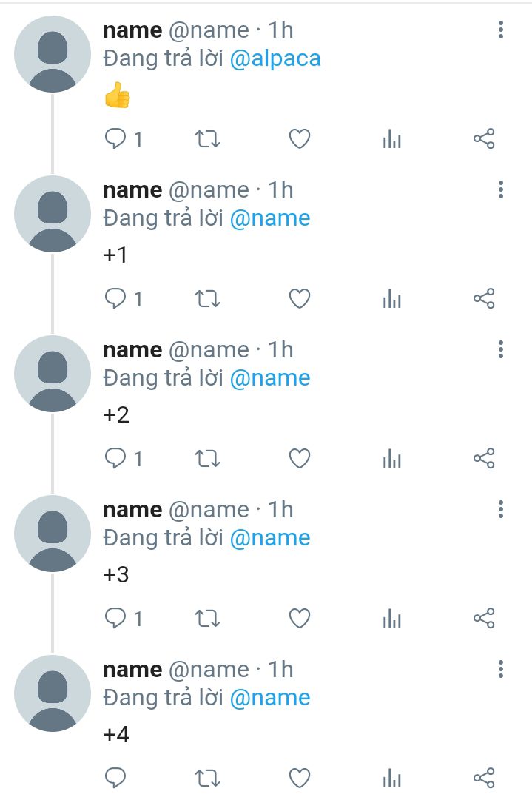This screenshot has width=532, height=800.
Task: View analytics for the +1 tweet
Action: coord(392,299)
